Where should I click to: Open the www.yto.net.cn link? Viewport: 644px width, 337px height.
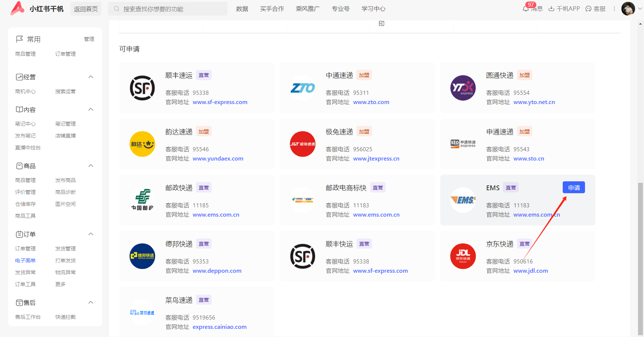coord(534,102)
